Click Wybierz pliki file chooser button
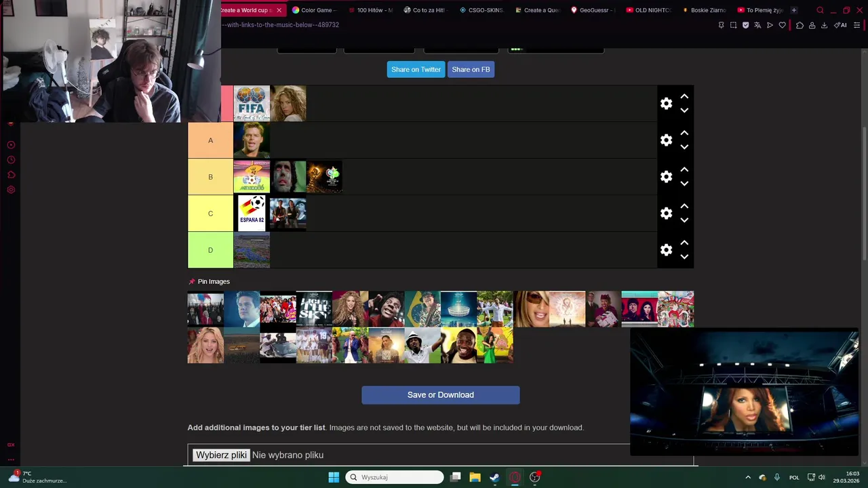The height and width of the screenshot is (488, 868). click(221, 455)
